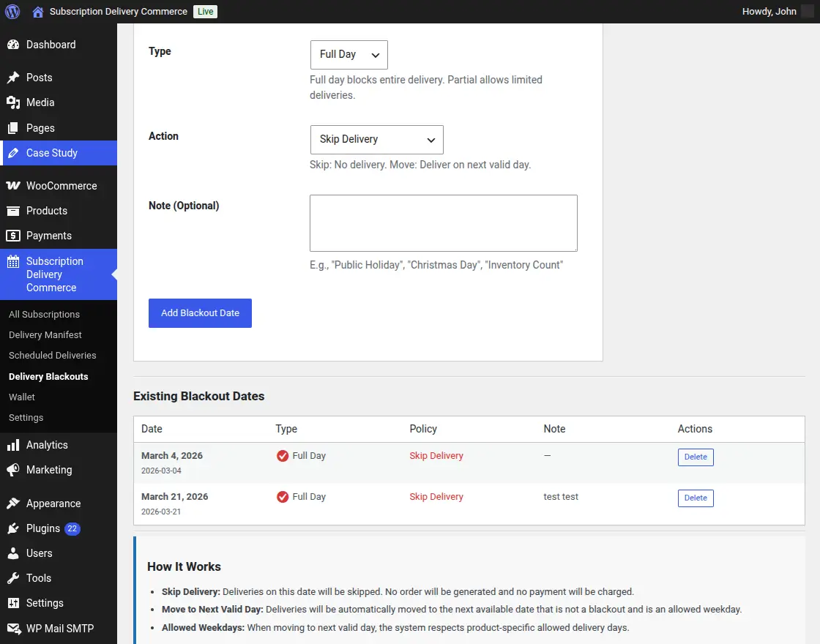Click the Analytics bar chart icon
Viewport: 820px width, 644px height.
(13, 446)
